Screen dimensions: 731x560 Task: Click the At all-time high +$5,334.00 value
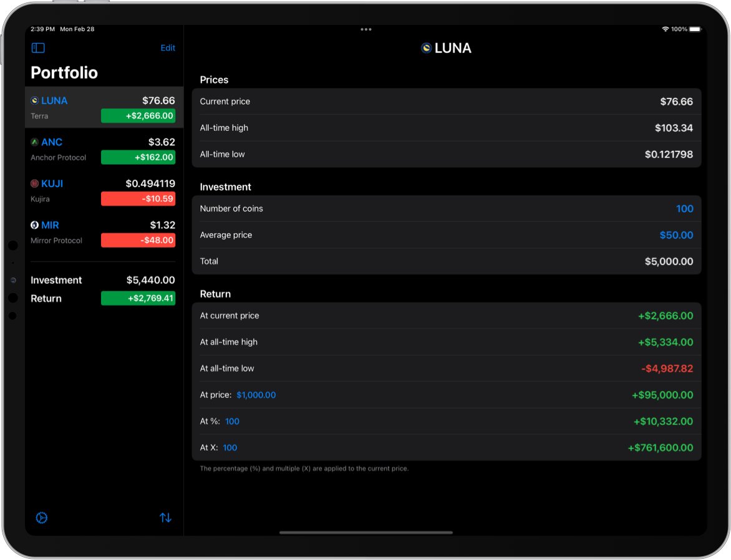click(666, 342)
